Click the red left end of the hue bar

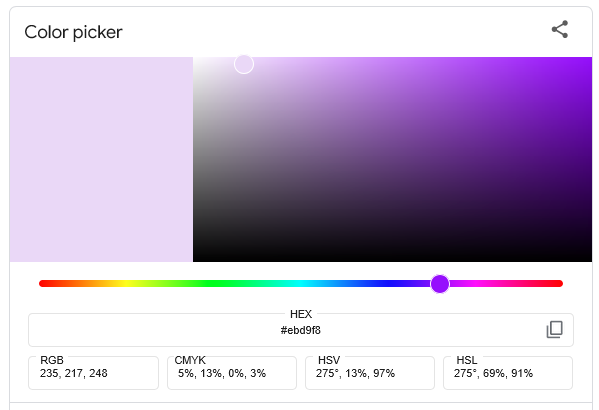pyautogui.click(x=43, y=284)
